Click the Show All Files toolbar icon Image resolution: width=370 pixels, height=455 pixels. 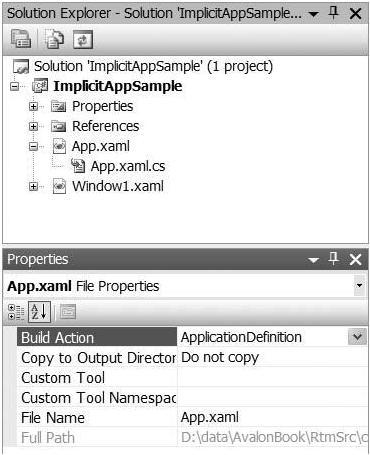tap(55, 39)
